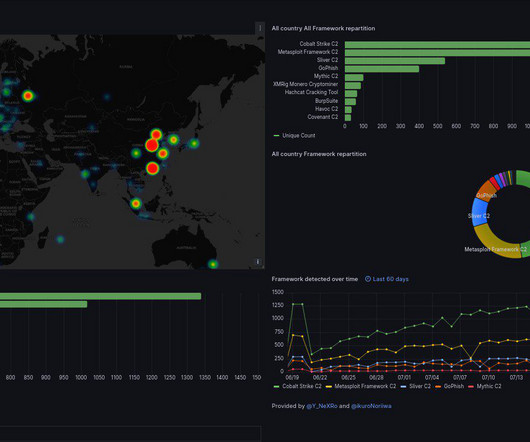Toggle Sliver C2 in the time chart legend
Viewport: 530px width, 442px height.
(x=420, y=386)
